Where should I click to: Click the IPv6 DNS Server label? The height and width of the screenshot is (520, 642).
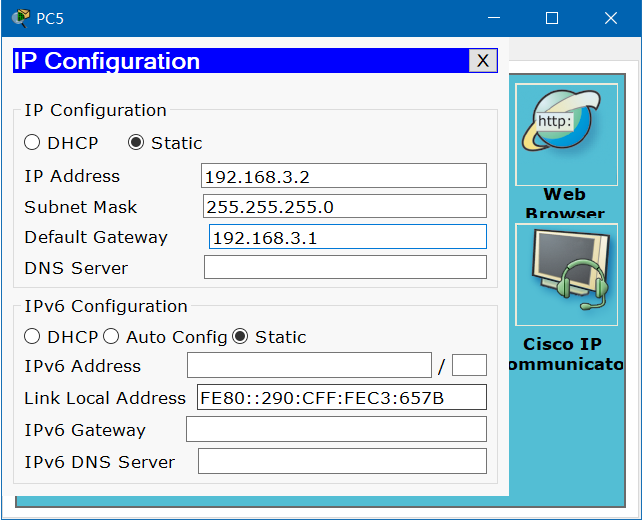99,462
